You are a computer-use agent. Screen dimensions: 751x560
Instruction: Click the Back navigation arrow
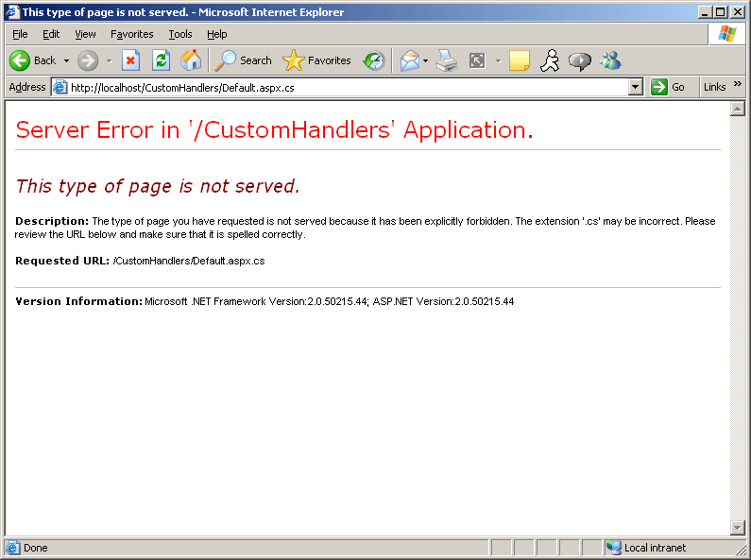(x=21, y=60)
